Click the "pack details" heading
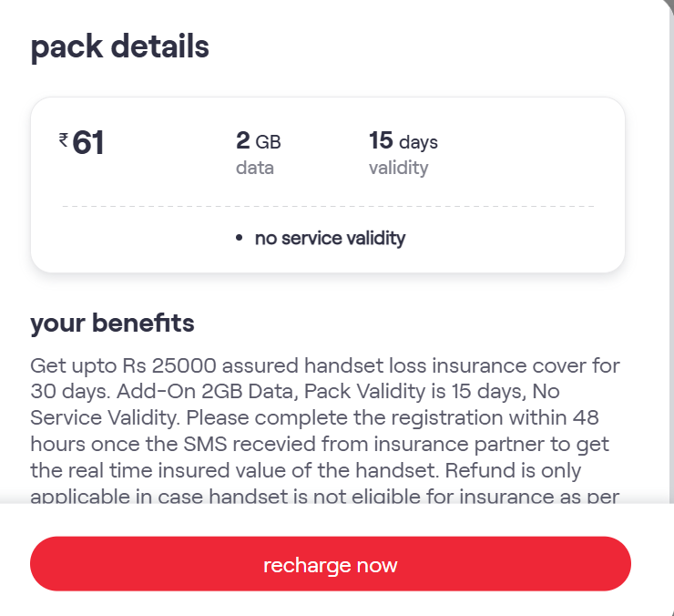Screen dimensions: 674x616 pyautogui.click(x=120, y=46)
